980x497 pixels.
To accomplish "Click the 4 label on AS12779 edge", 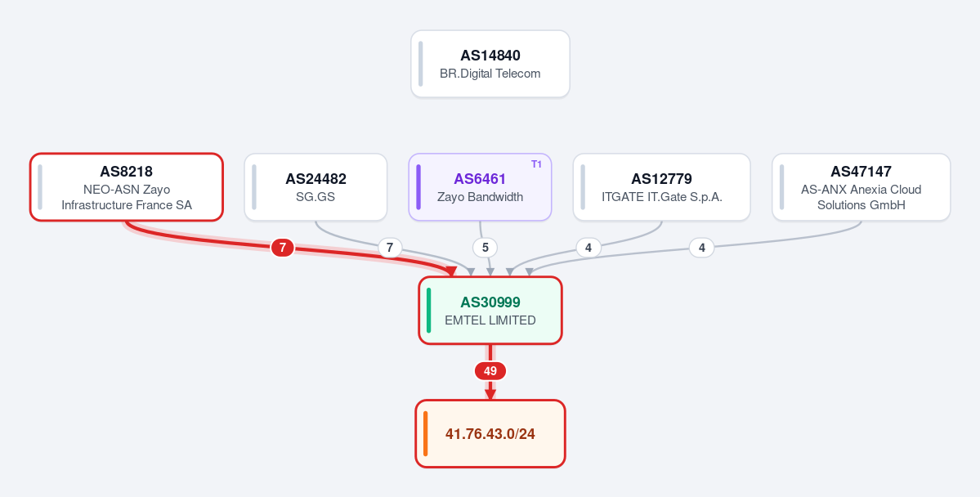I will (x=588, y=248).
